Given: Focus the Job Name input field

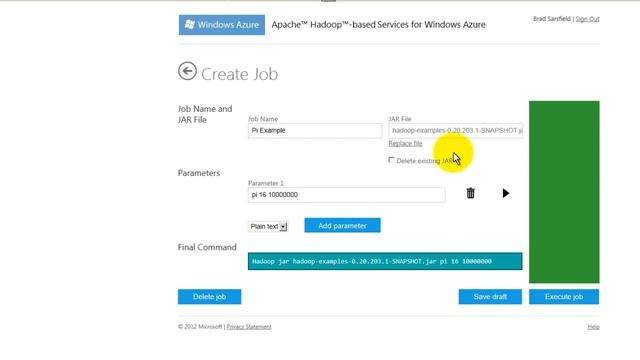Looking at the screenshot, I should pos(315,131).
